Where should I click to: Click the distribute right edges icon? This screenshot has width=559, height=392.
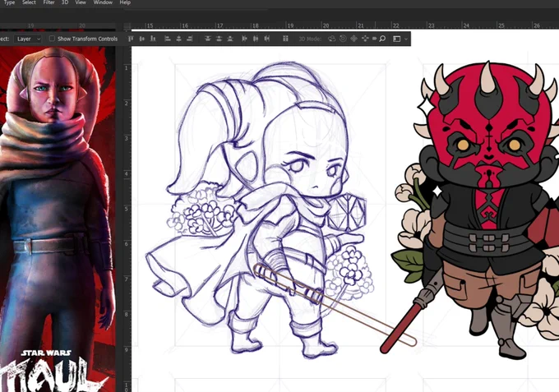[x=266, y=39]
